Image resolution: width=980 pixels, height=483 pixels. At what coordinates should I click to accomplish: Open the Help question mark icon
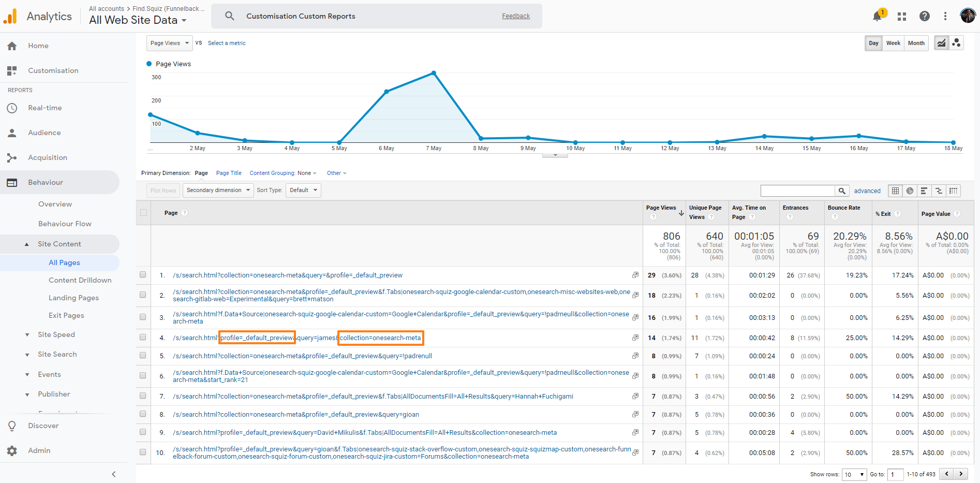pyautogui.click(x=924, y=16)
